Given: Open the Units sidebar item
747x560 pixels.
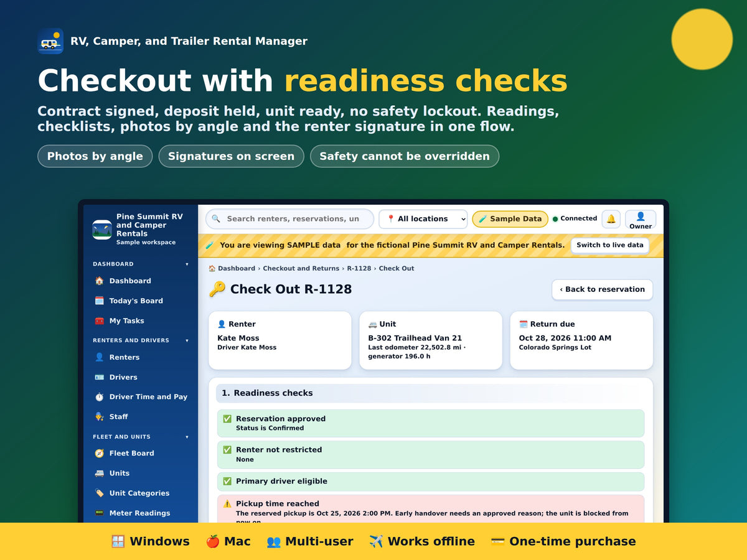Looking at the screenshot, I should [141, 473].
